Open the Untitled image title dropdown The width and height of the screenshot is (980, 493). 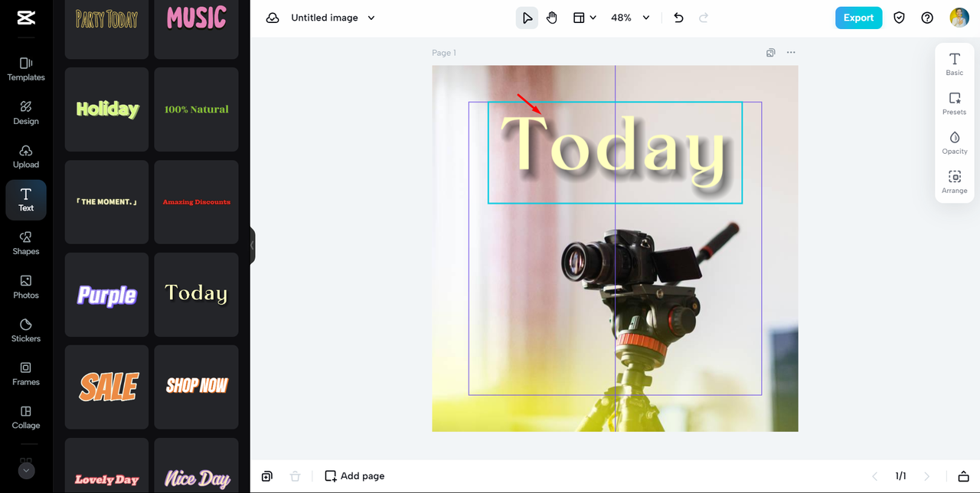(x=333, y=18)
